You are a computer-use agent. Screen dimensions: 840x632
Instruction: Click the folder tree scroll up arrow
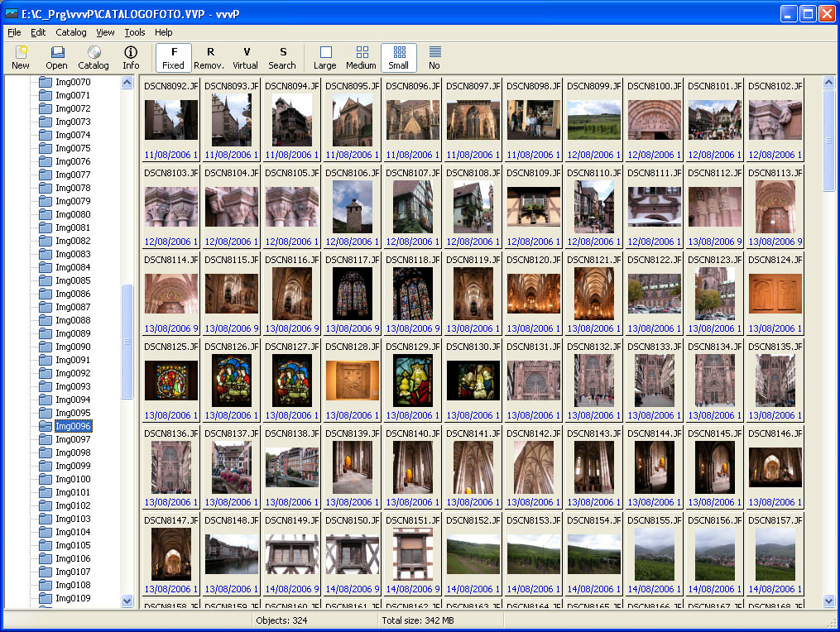pyautogui.click(x=127, y=83)
